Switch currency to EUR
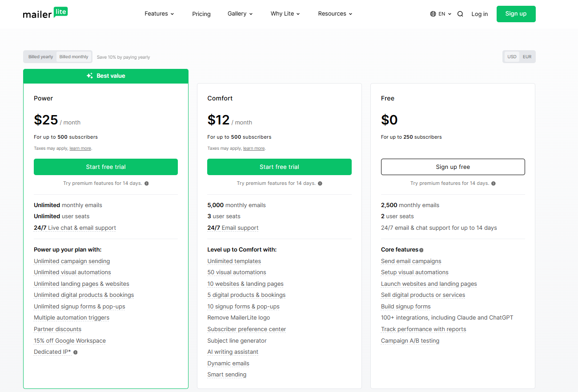 coord(527,57)
